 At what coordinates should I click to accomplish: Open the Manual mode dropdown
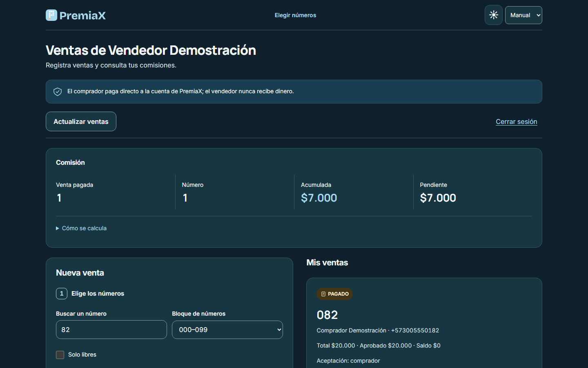[523, 15]
